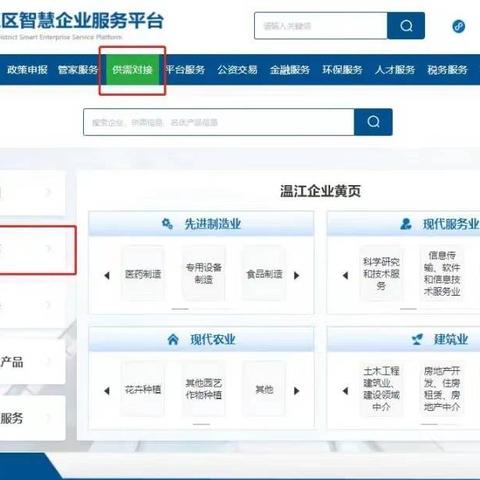Open the 土木工程建筑业、建设领域中介 card
480x480 pixels.
tap(381, 389)
